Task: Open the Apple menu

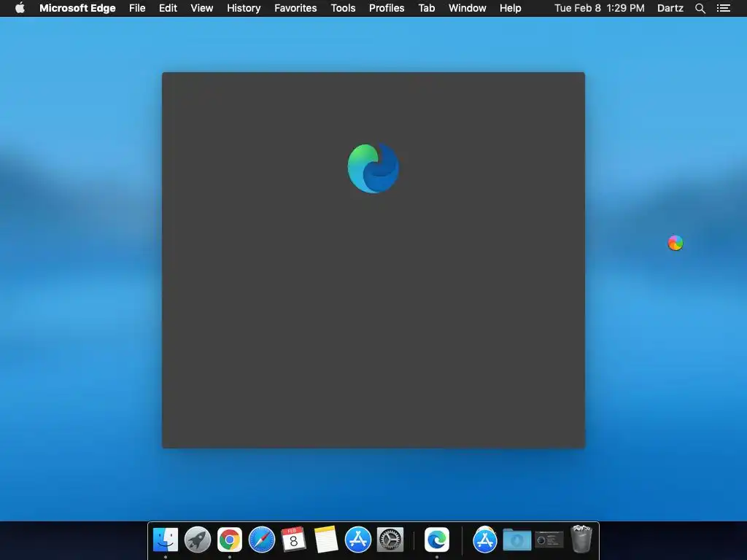Action: click(x=20, y=8)
